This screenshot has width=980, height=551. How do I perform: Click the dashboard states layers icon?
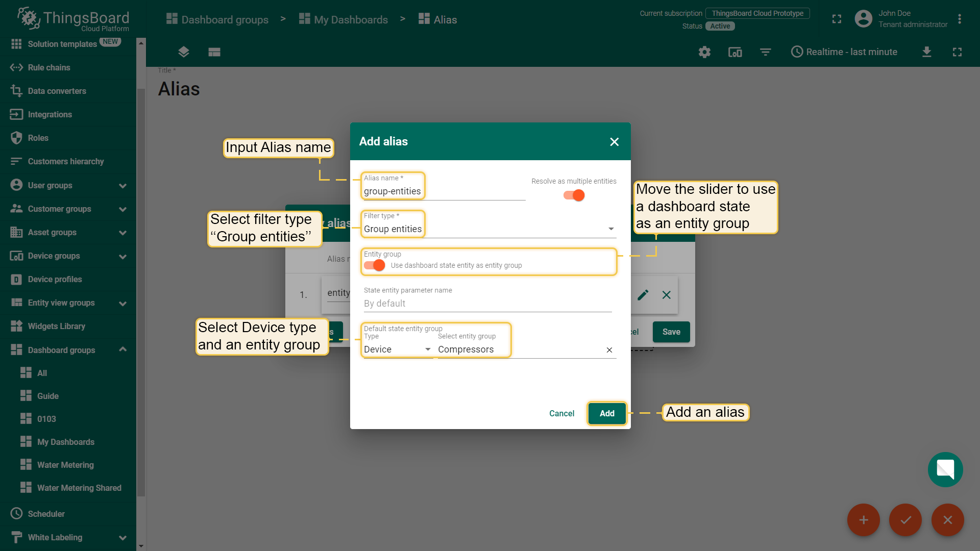[184, 52]
